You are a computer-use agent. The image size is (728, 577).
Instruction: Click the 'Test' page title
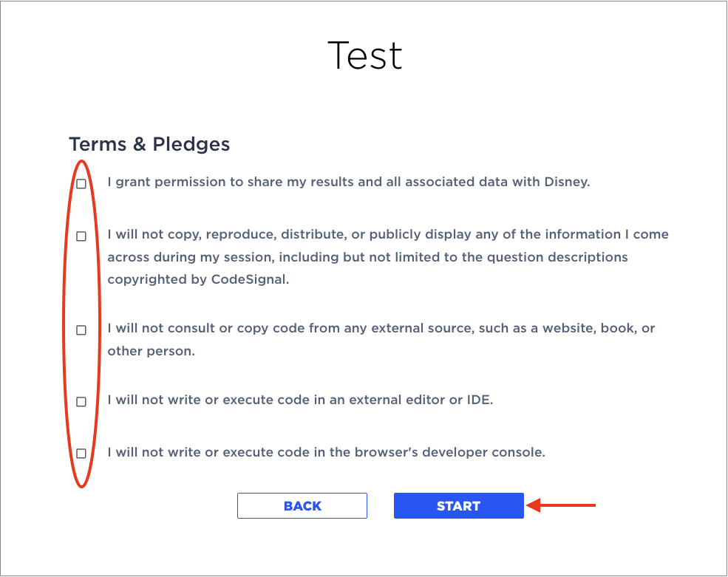coord(364,56)
